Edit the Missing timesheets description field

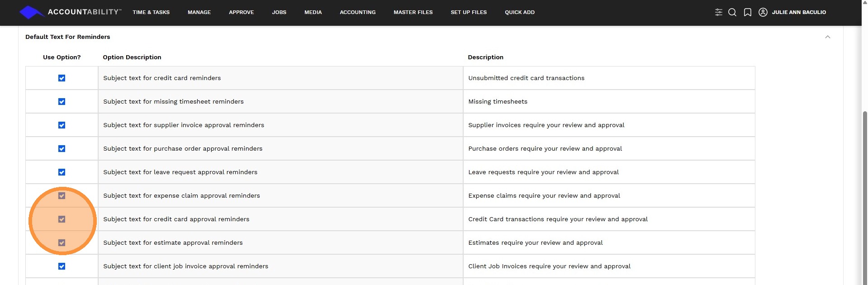coord(609,102)
